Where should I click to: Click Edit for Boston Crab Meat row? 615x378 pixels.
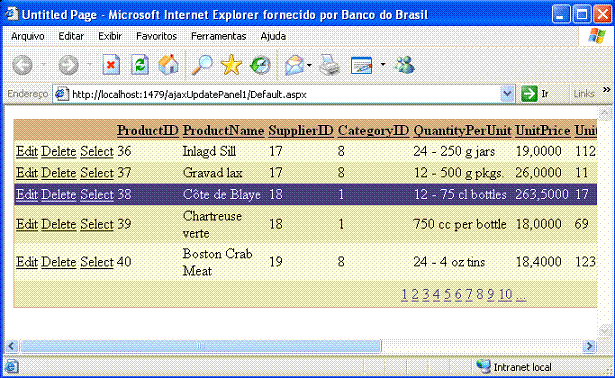click(27, 262)
